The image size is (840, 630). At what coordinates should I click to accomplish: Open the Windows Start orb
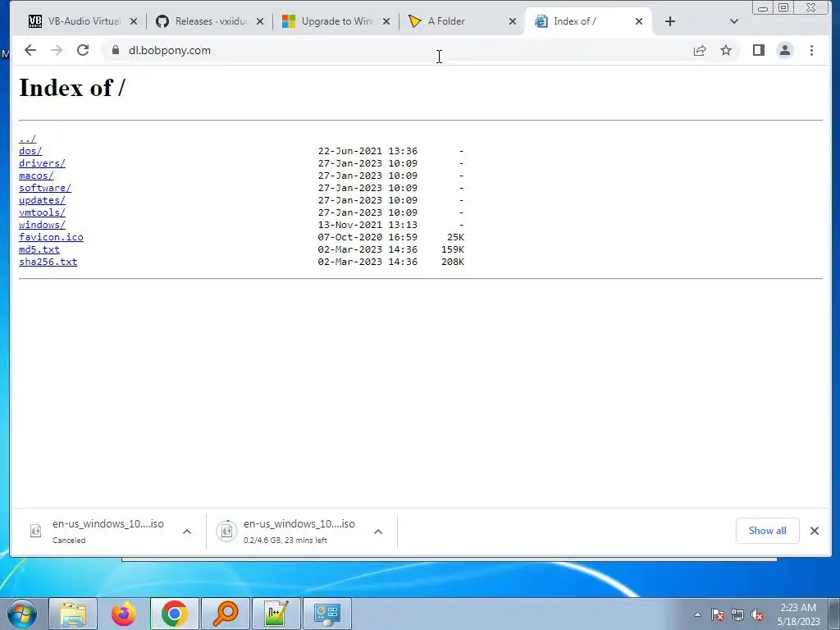(22, 614)
